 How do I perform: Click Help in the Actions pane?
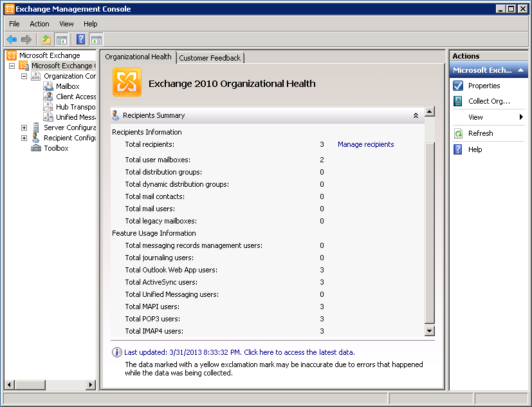475,149
